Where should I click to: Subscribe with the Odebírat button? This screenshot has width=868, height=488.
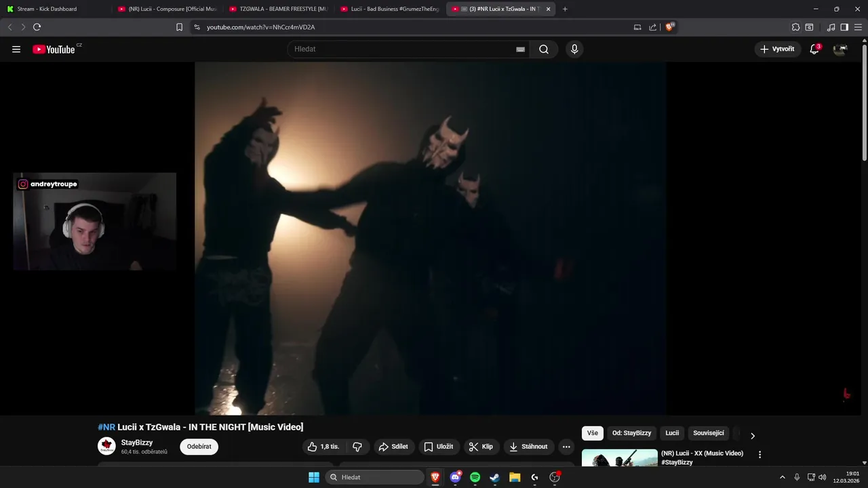[199, 447]
